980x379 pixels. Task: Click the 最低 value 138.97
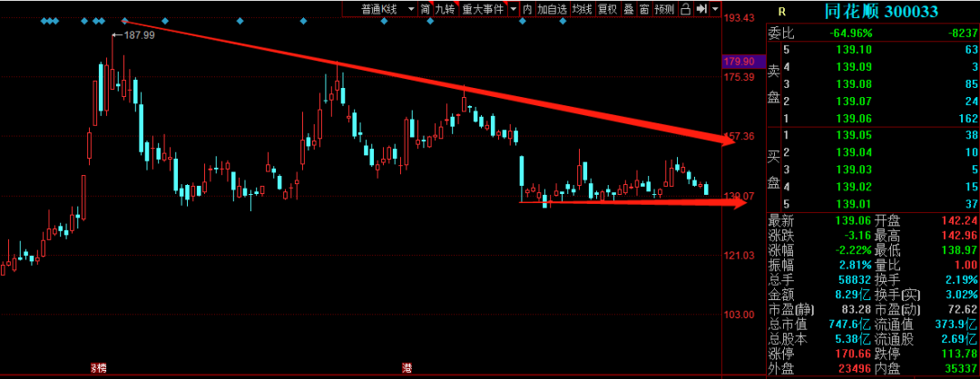[x=959, y=249]
